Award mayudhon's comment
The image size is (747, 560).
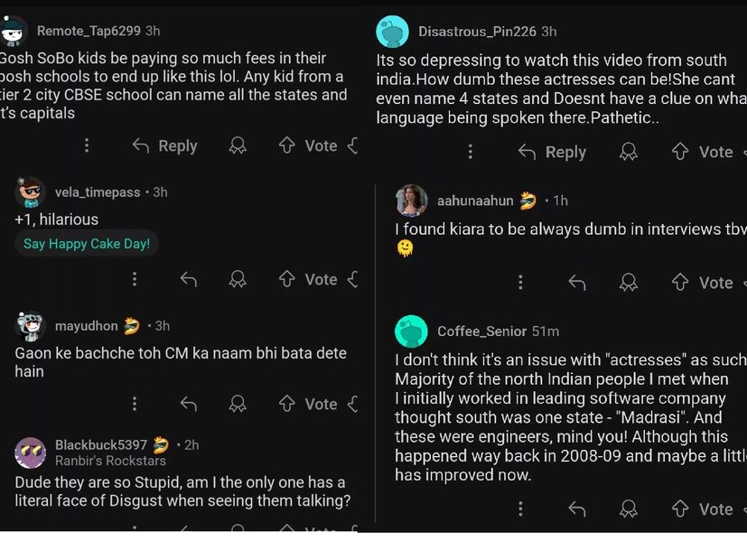(x=238, y=404)
